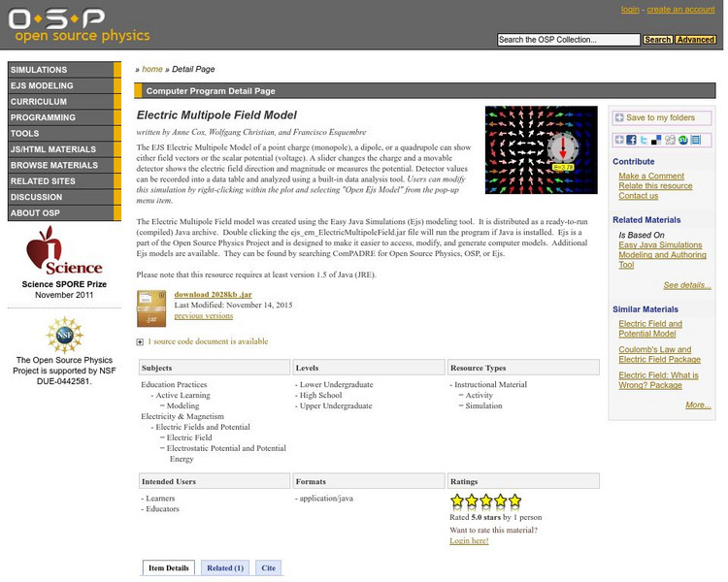Click 'Lower Undergraduate' level entry
Viewport: 728px width, 582px height.
pos(336,385)
